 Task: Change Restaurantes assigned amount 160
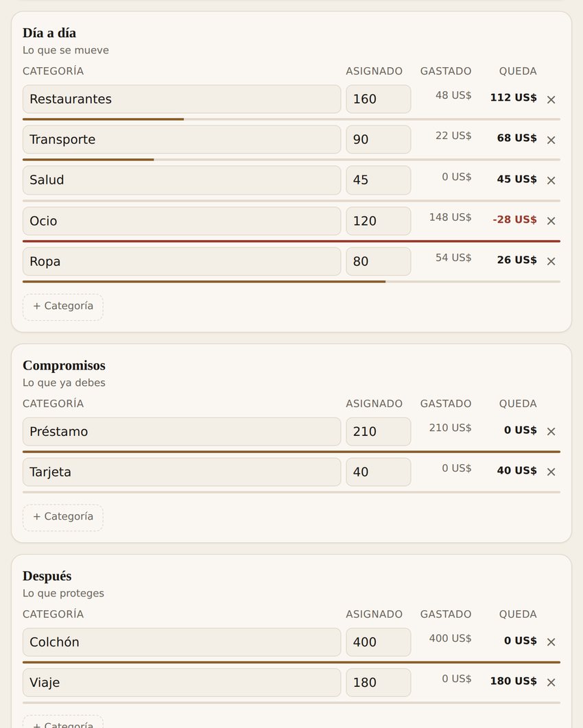378,99
